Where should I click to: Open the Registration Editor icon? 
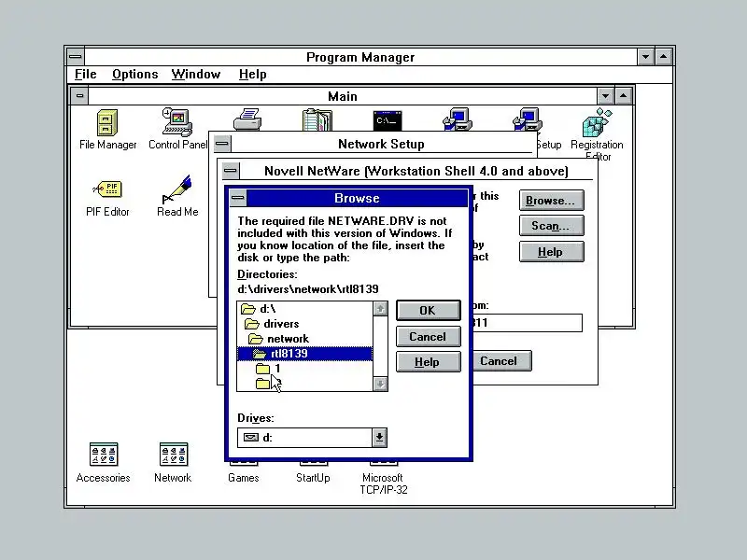coord(597,122)
